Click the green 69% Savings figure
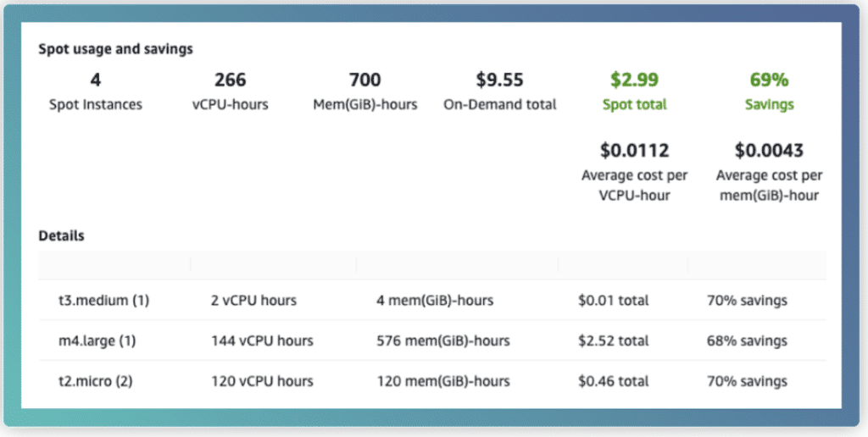The height and width of the screenshot is (437, 868). 769,80
